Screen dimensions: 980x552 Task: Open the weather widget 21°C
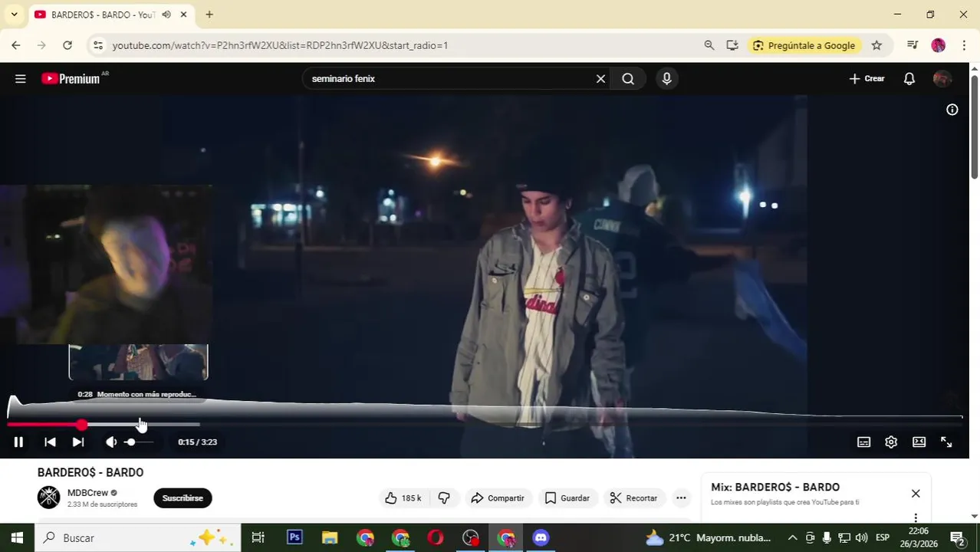[x=708, y=537]
